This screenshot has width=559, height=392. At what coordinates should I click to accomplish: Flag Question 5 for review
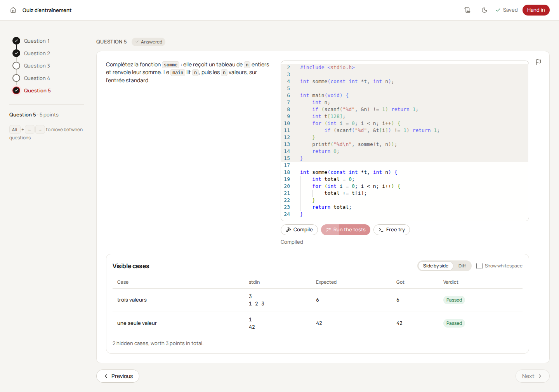pos(538,62)
